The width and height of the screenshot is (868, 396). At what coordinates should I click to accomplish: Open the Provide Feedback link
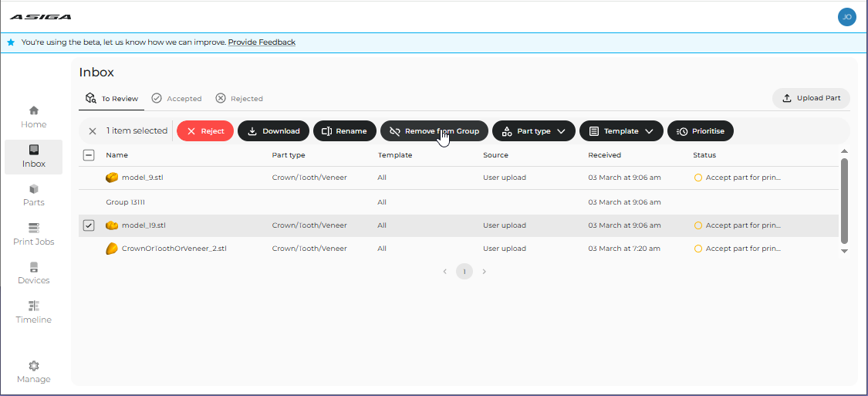coord(262,42)
